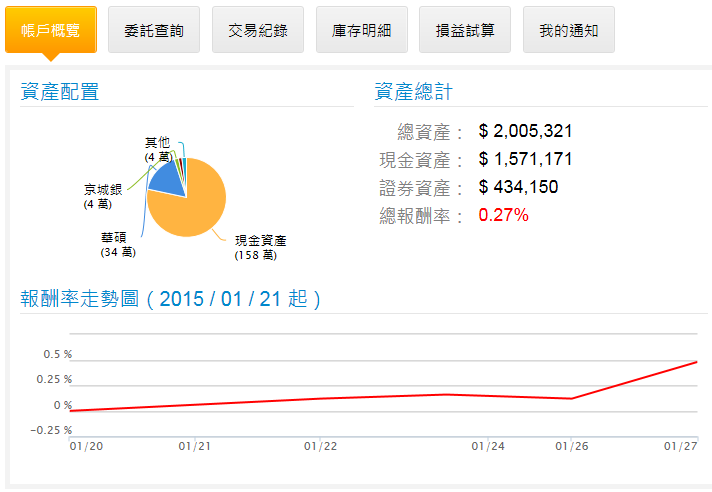Click the 華碩 (34 萬) pie label
712x492 pixels.
118,245
